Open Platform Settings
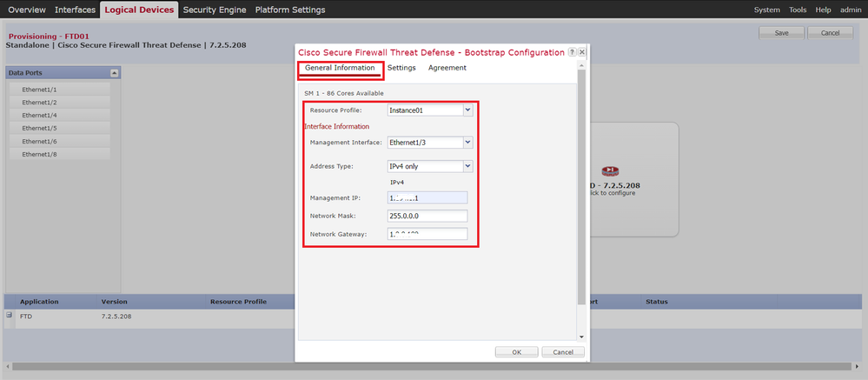The width and height of the screenshot is (868, 380). click(x=290, y=10)
